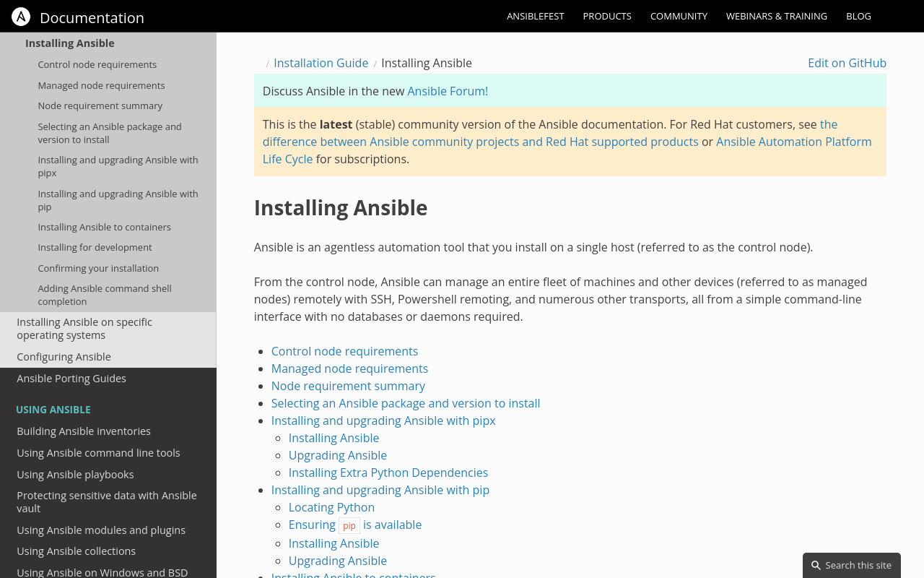The image size is (924, 578).
Task: Select sidebar Selecting an Ansible package entry
Action: coord(110,133)
